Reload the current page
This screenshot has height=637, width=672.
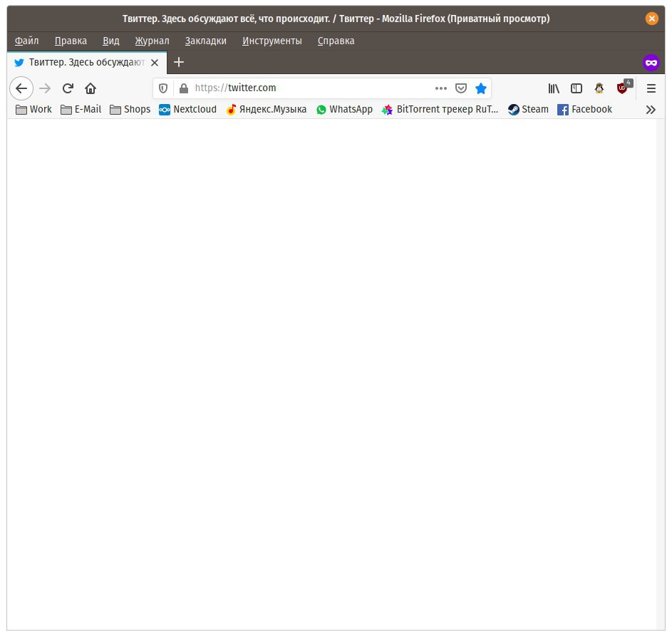pos(68,88)
